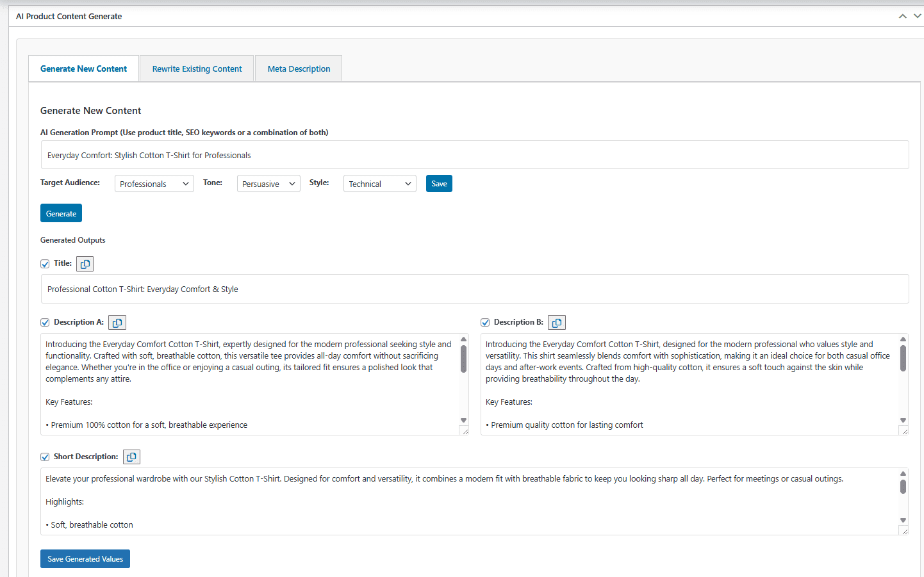Open the Target Audience dropdown
This screenshot has width=924, height=577.
point(154,184)
